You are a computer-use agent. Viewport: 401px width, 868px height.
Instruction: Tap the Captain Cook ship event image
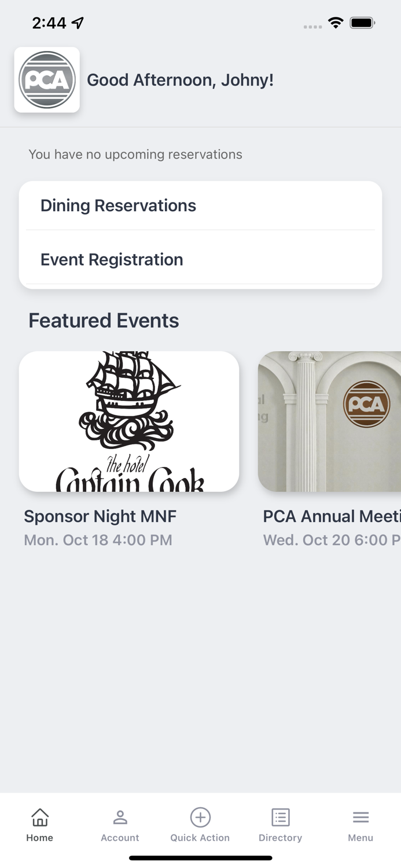click(129, 421)
